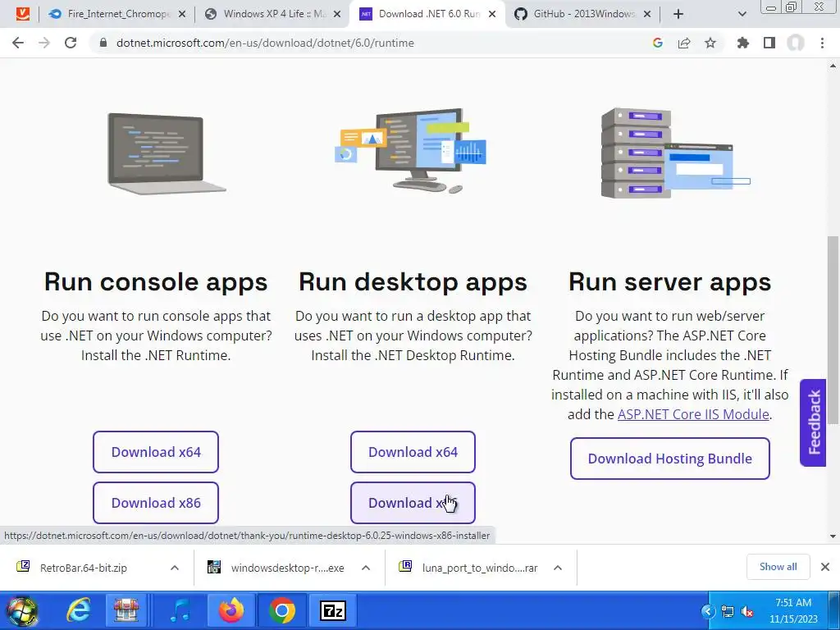Screen dimensions: 840x630
Task: Launch Firefox from the taskbar
Action: [231, 610]
